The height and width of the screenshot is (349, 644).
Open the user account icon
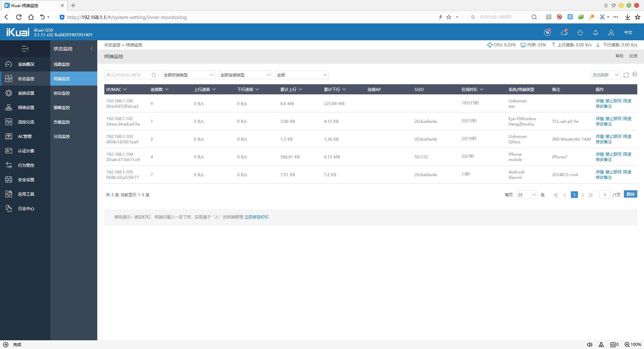(611, 33)
